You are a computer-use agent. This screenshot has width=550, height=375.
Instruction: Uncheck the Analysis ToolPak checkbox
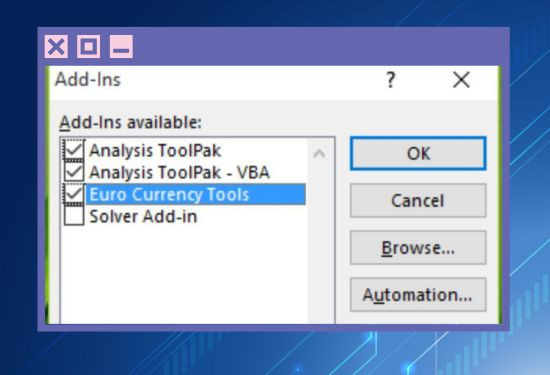coord(74,150)
